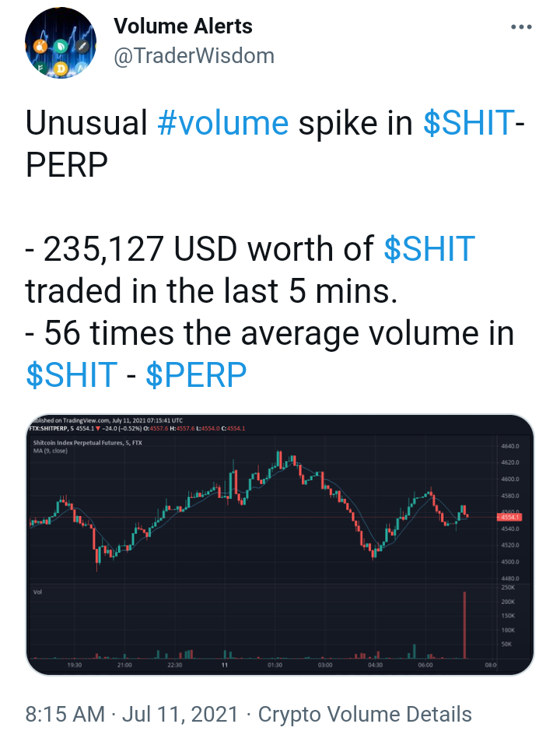The image size is (560, 752).
Task: Click the Vol label in the volume pane
Action: 37,592
